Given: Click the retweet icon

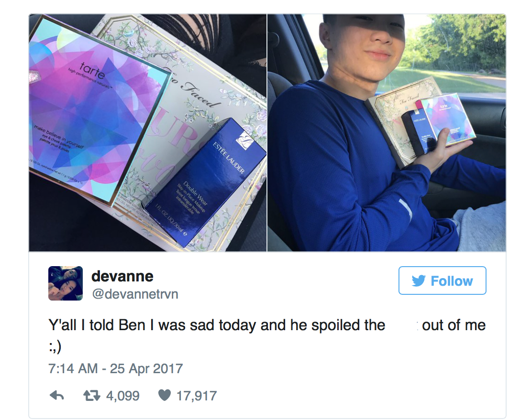Looking at the screenshot, I should [x=92, y=395].
